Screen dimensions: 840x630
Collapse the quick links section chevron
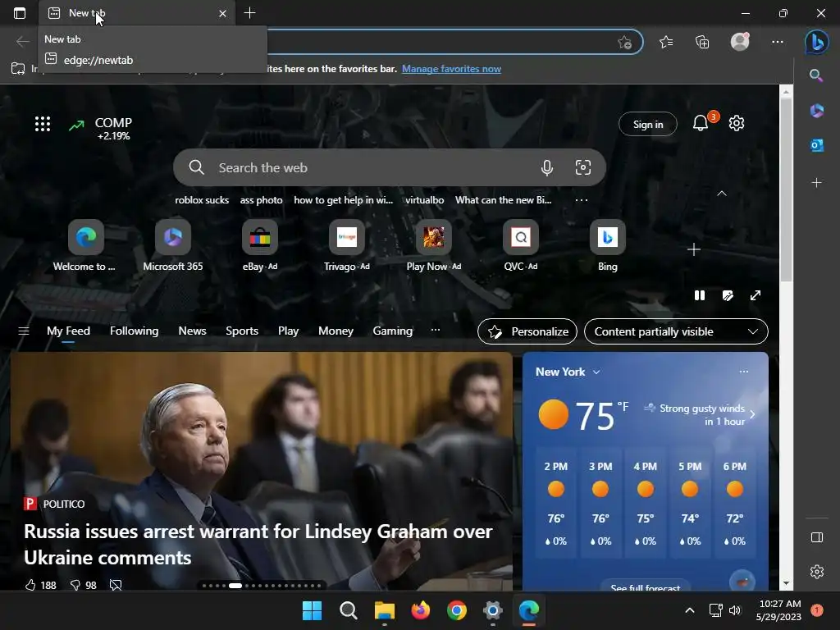pos(722,194)
